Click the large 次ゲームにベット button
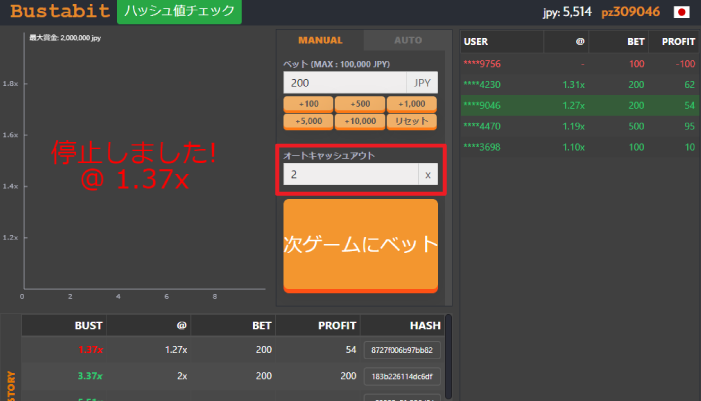 pos(360,245)
